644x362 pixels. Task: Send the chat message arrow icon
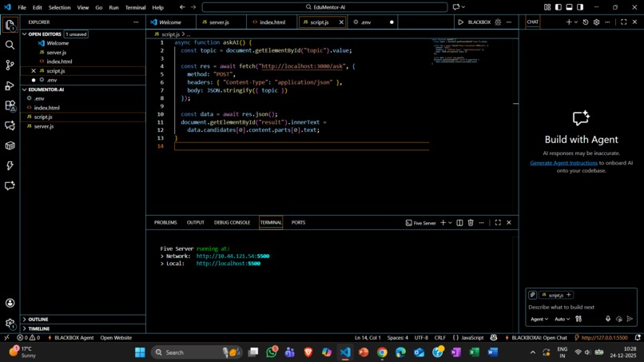(x=630, y=319)
